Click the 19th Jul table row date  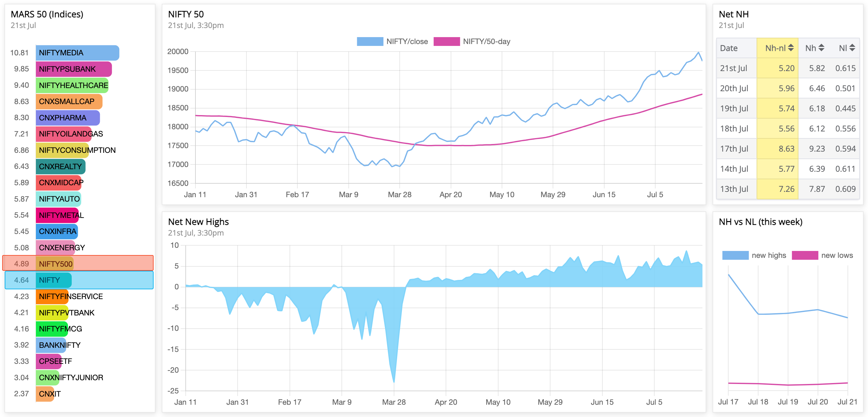[734, 108]
